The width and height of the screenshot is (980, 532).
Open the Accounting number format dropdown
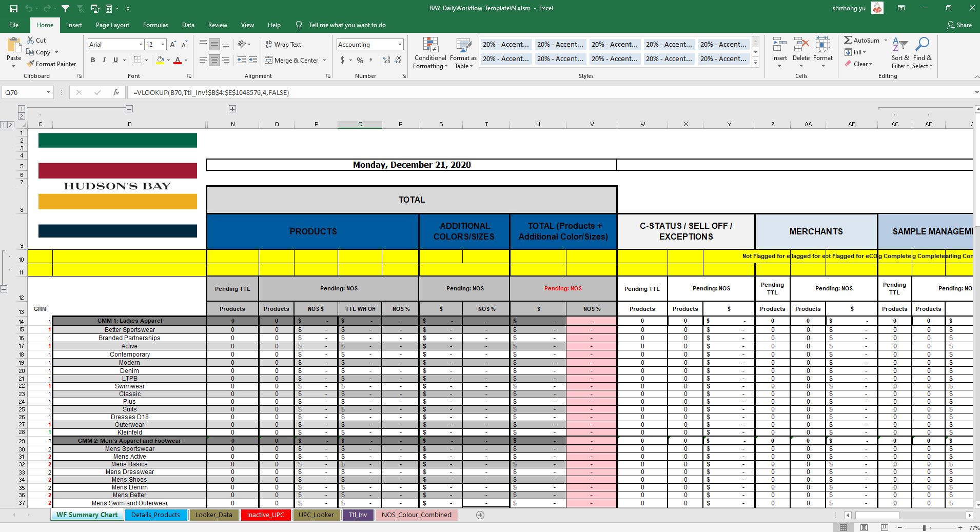(x=400, y=45)
